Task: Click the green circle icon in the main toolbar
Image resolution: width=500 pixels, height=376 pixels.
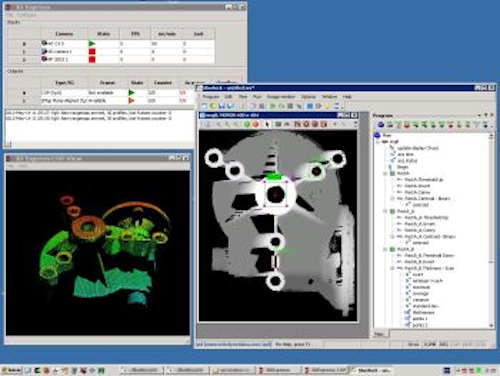Action: (213, 106)
